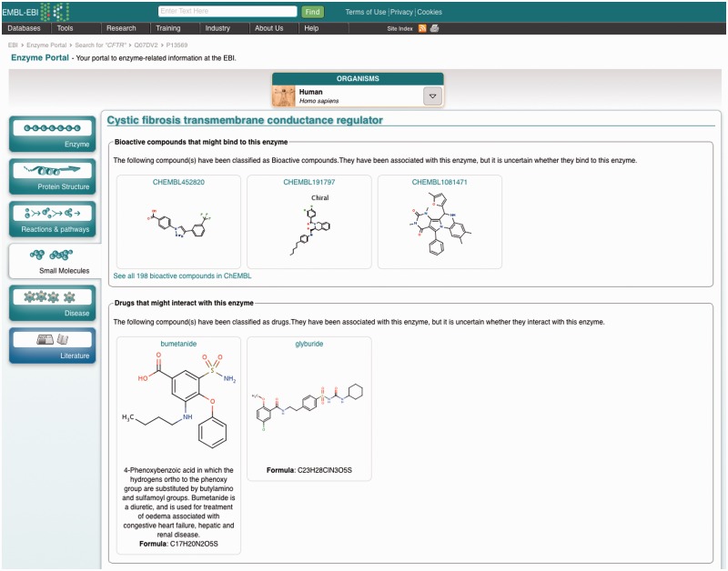
Task: Open the Research menu
Action: (120, 28)
